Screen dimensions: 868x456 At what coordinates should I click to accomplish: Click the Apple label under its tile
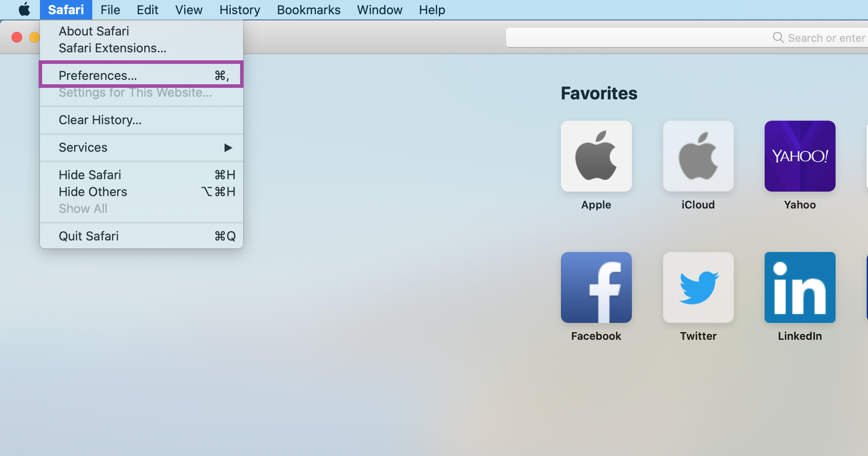(596, 204)
